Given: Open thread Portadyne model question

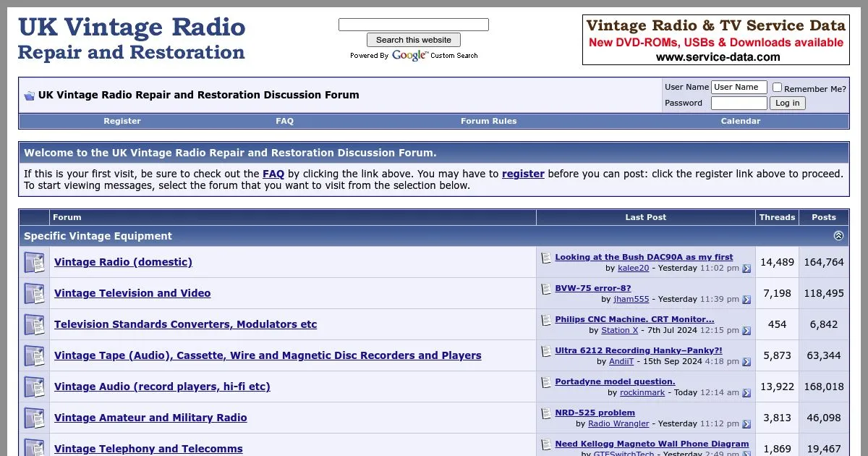Looking at the screenshot, I should [x=615, y=381].
